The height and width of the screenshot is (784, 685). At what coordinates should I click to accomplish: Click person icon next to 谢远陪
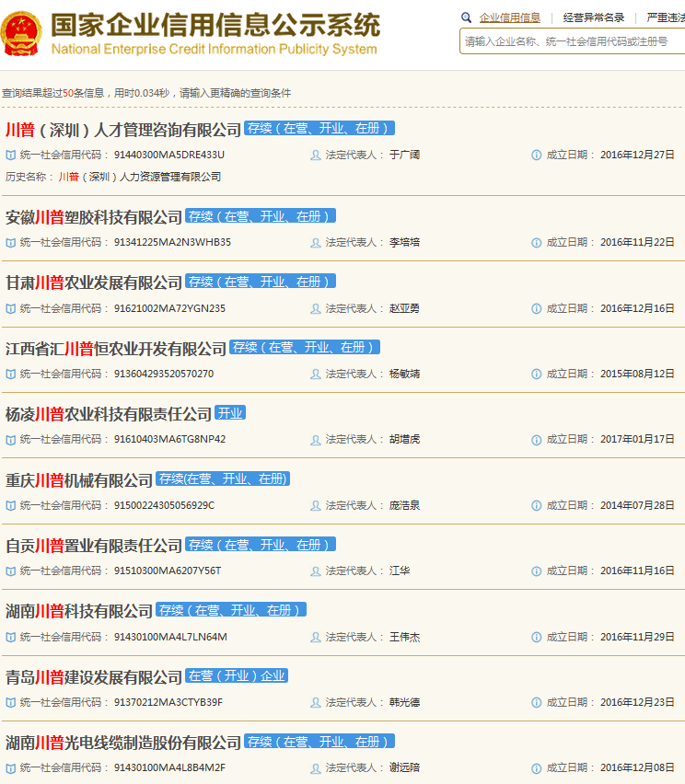pyautogui.click(x=315, y=768)
